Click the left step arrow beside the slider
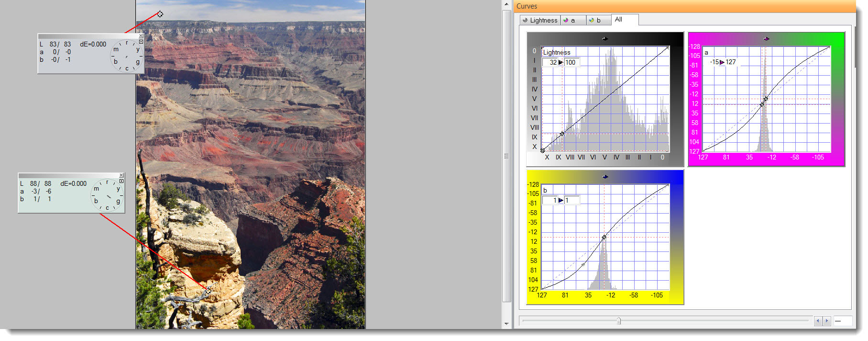This screenshot has width=868, height=341. (x=818, y=321)
